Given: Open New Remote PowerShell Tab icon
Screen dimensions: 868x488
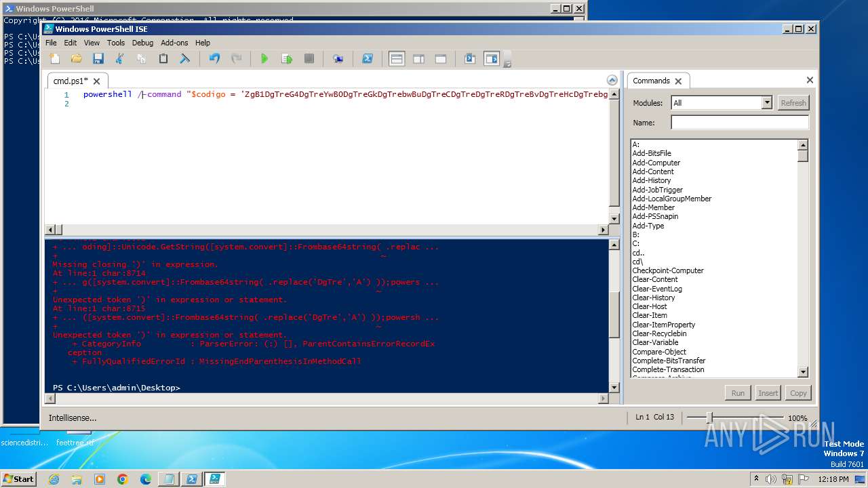Looking at the screenshot, I should pyautogui.click(x=338, y=59).
